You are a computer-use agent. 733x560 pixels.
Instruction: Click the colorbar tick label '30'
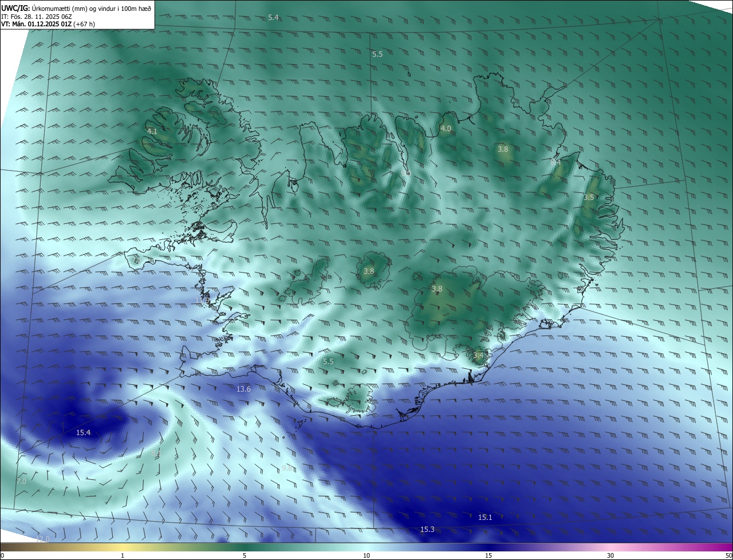(x=610, y=555)
